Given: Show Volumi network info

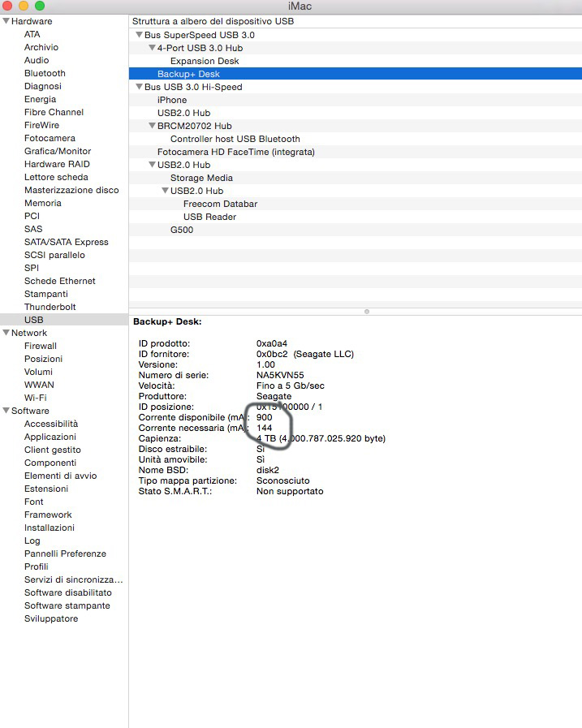Looking at the screenshot, I should pos(38,372).
